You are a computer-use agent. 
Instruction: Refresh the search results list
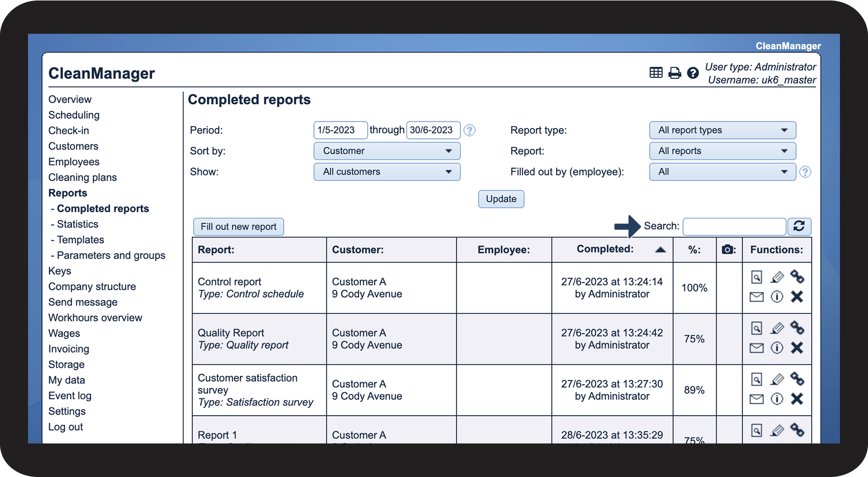click(x=799, y=226)
